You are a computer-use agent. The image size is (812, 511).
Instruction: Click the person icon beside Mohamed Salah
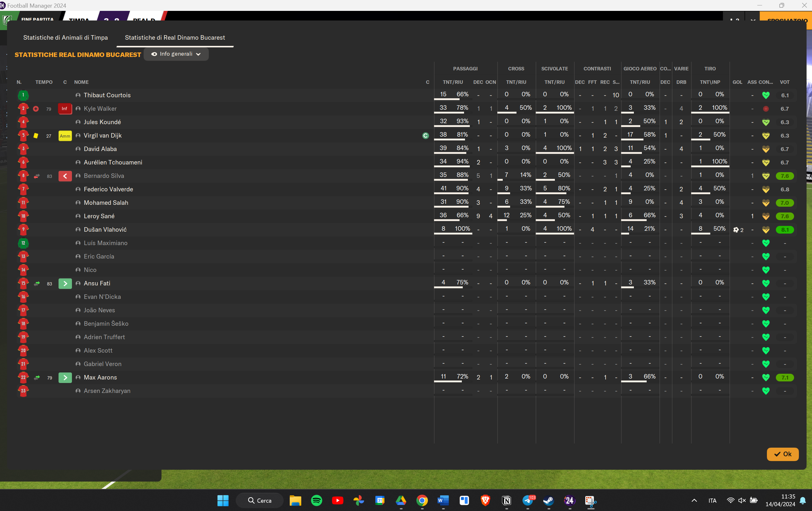coord(78,203)
